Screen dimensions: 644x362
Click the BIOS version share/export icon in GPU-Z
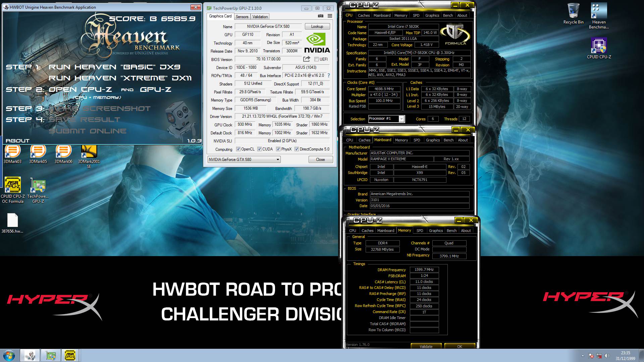307,59
